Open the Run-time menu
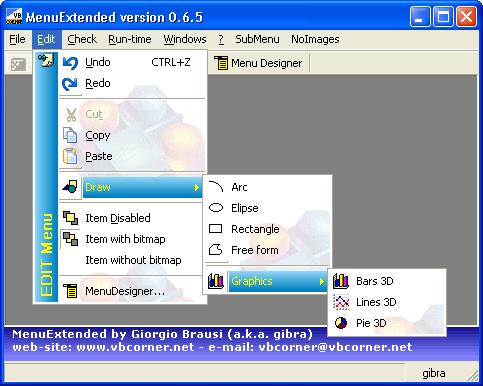Screen dimensions: 483x386 coord(130,39)
